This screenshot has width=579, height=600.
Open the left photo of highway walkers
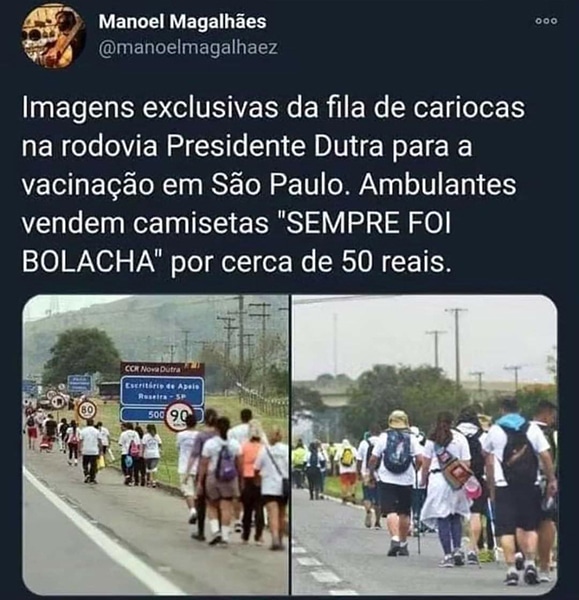pos(156,445)
